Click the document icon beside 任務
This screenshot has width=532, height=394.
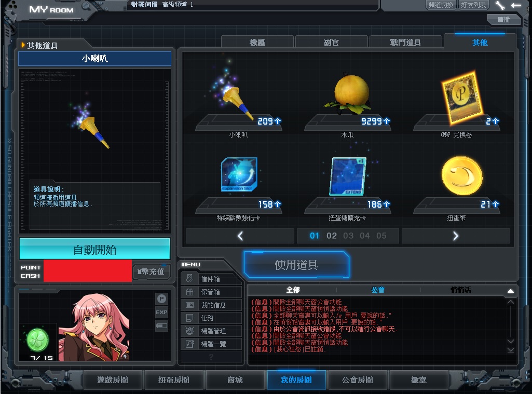(x=189, y=318)
